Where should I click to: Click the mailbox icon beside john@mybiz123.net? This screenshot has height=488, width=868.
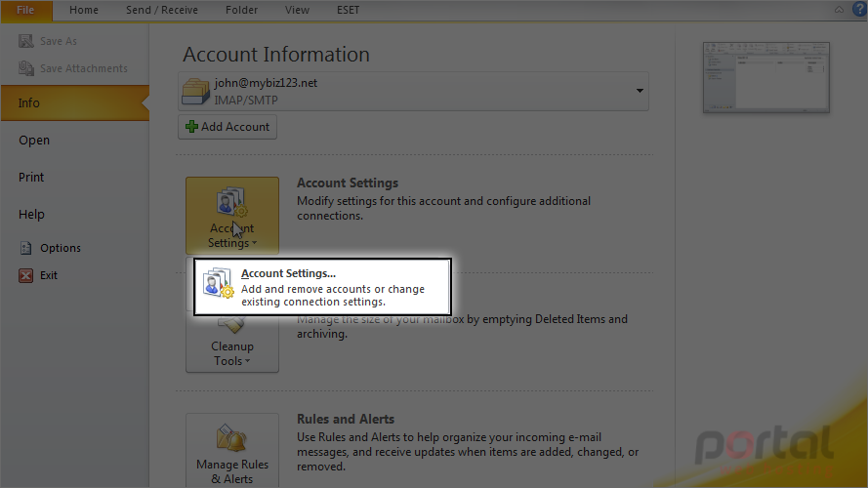coord(195,92)
